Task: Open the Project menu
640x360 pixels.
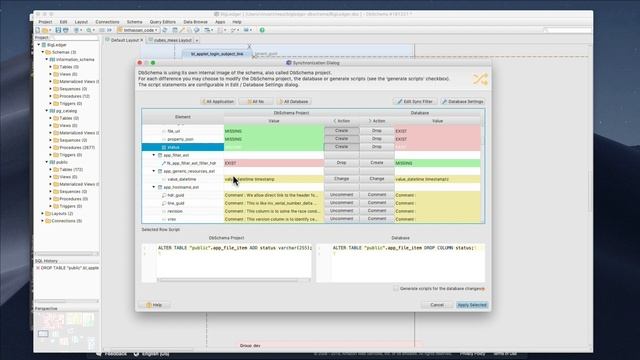Action: click(45, 22)
